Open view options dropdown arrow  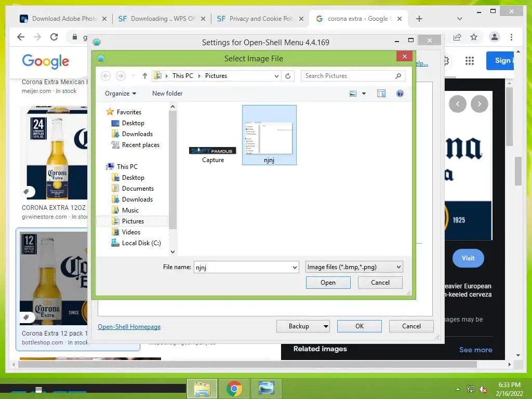coord(364,94)
